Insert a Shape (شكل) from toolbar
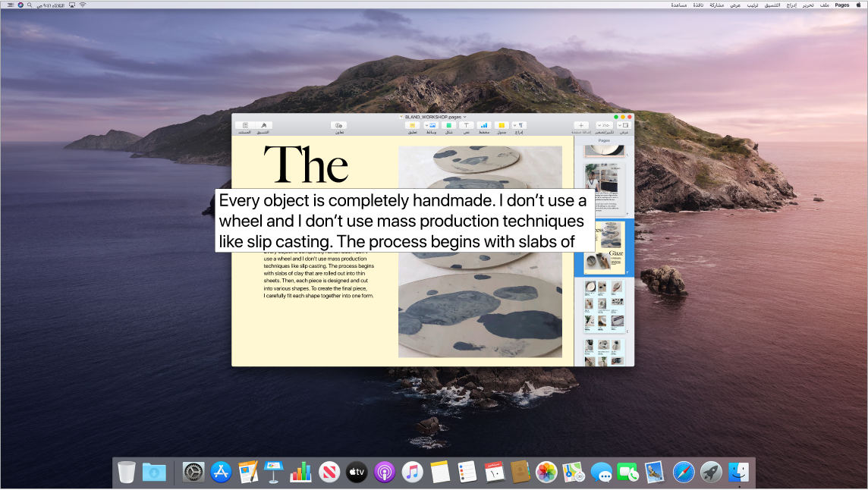The width and height of the screenshot is (868, 490). (x=448, y=125)
